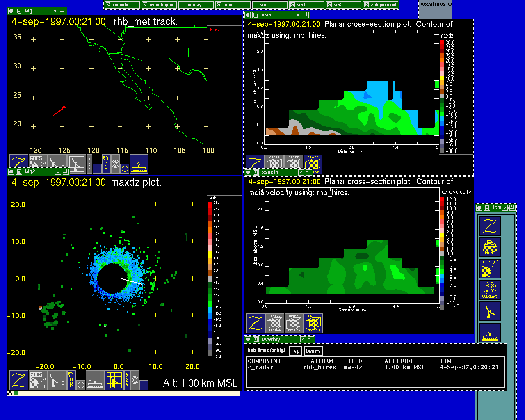Screen dimensions: 525x420
Task: Switch to the eventlogger window in the top bar
Action: (159, 5)
